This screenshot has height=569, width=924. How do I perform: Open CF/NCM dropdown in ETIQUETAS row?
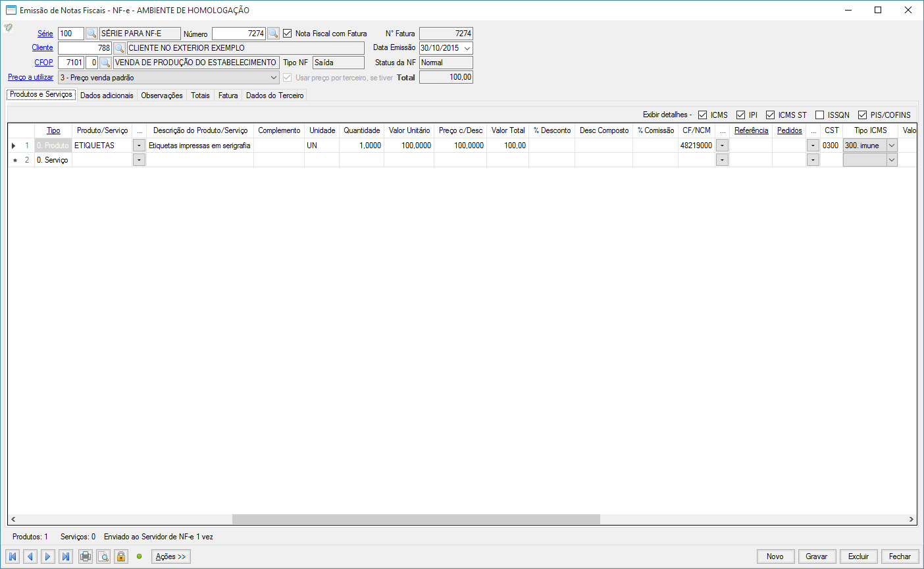pos(722,146)
